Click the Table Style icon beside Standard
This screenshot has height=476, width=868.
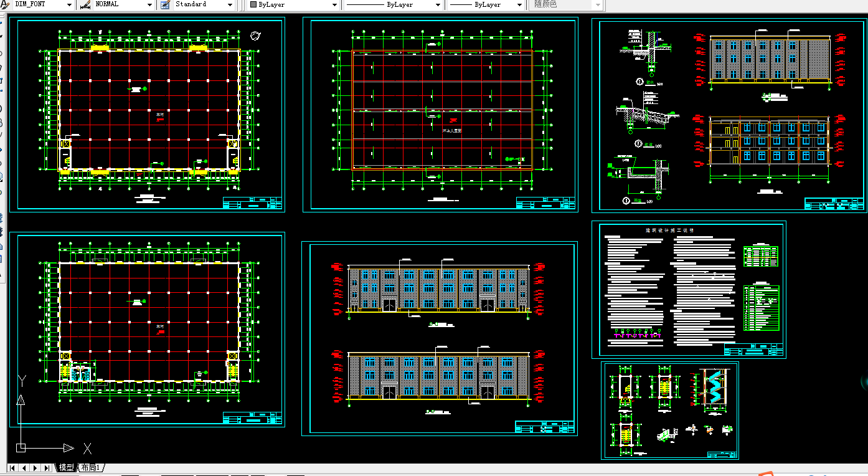tap(165, 5)
